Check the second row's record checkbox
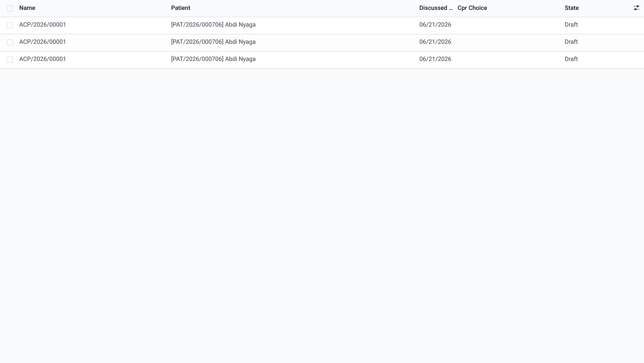This screenshot has width=644, height=363. (10, 42)
